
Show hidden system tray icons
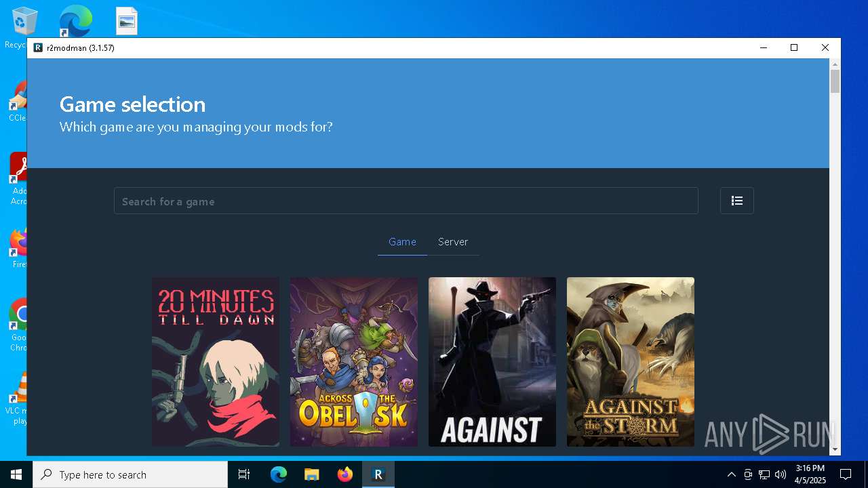tap(731, 474)
